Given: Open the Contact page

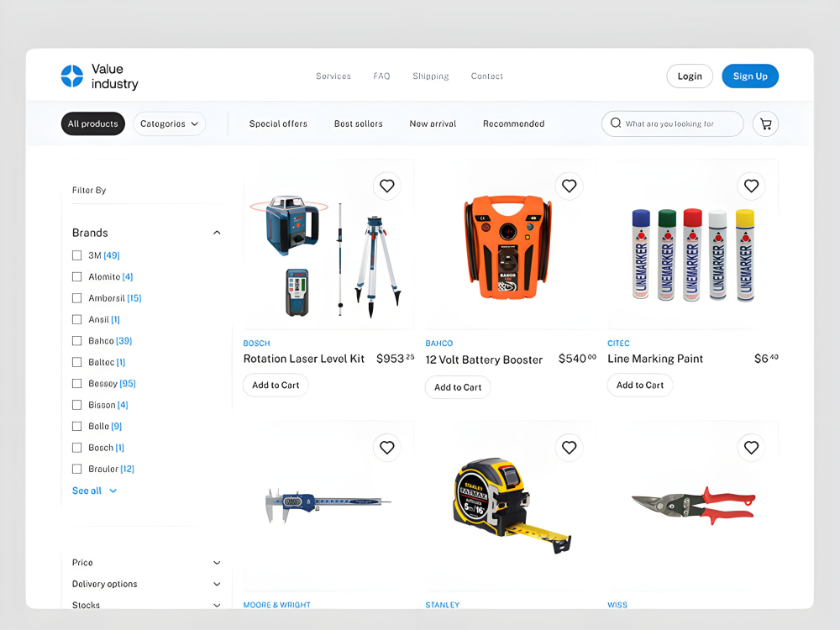Looking at the screenshot, I should 487,76.
